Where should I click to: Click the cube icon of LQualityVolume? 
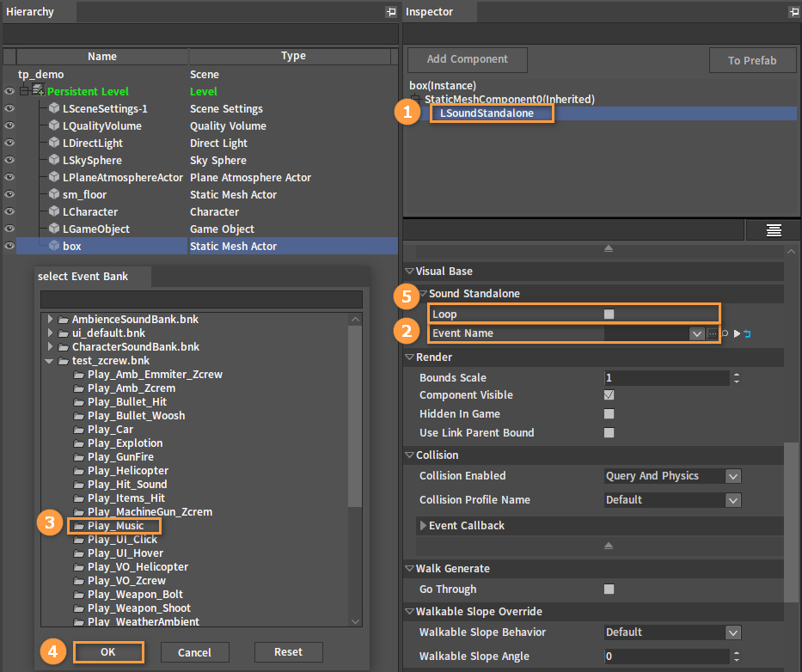pyautogui.click(x=53, y=125)
